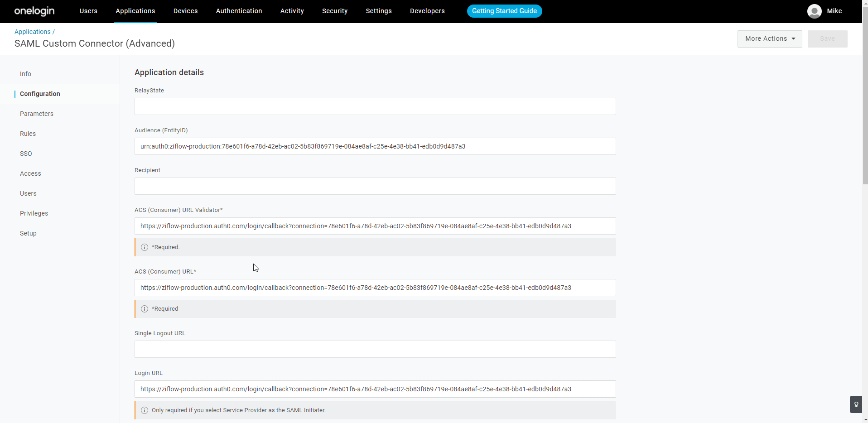The width and height of the screenshot is (868, 423).
Task: Switch to the SSO sidebar tab
Action: click(26, 154)
